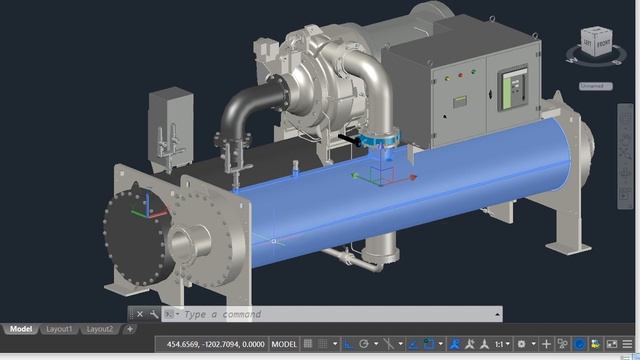Click the UCS icon on end plate

(x=149, y=207)
